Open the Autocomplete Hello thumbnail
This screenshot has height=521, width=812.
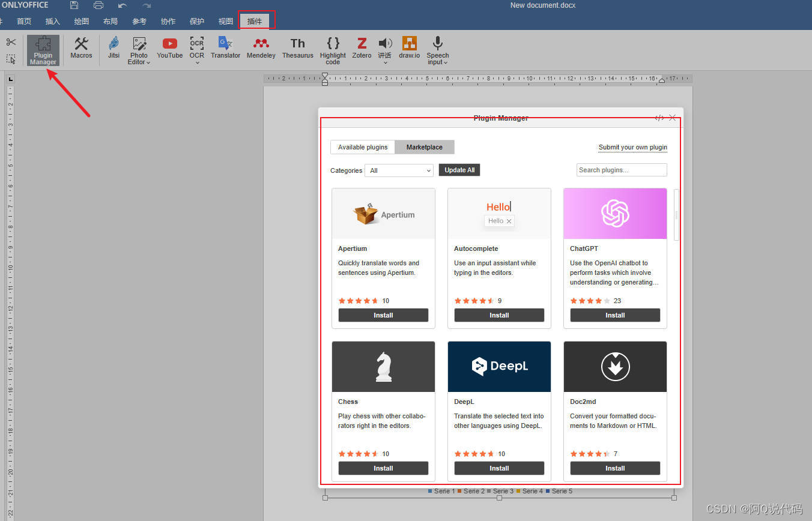tap(499, 214)
